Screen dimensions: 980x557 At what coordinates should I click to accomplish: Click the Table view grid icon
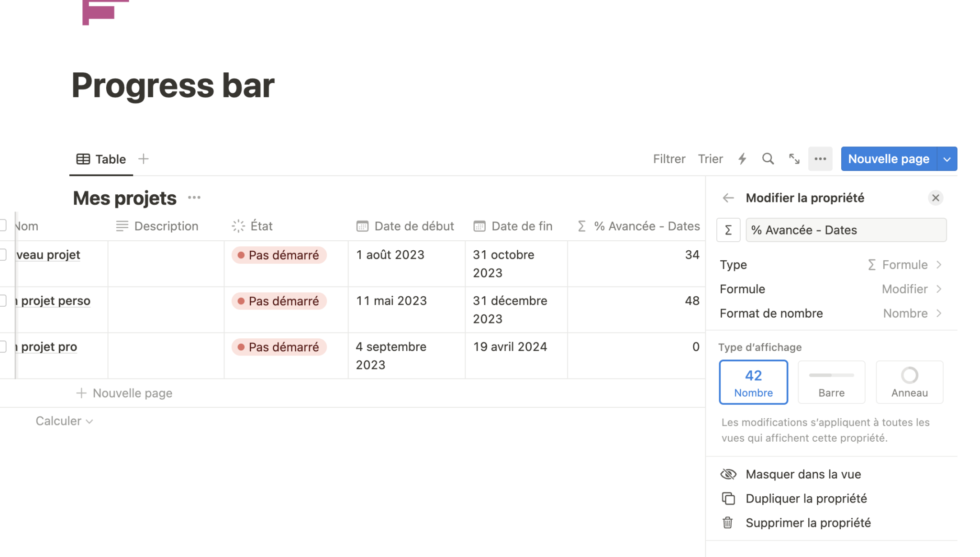click(83, 159)
